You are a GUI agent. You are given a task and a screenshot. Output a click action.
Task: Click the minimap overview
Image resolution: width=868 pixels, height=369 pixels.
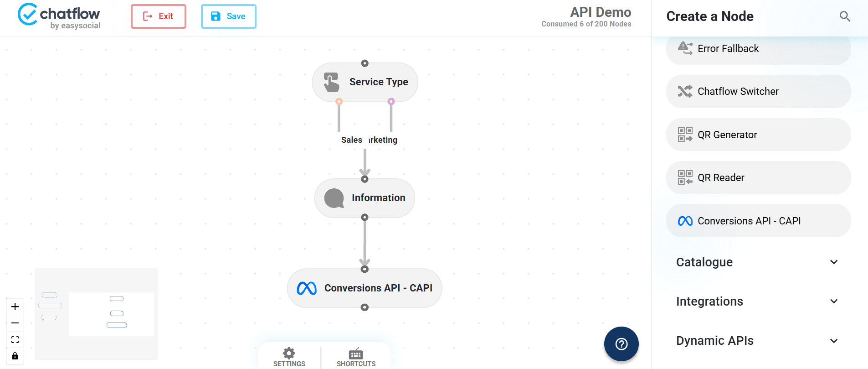tap(96, 314)
